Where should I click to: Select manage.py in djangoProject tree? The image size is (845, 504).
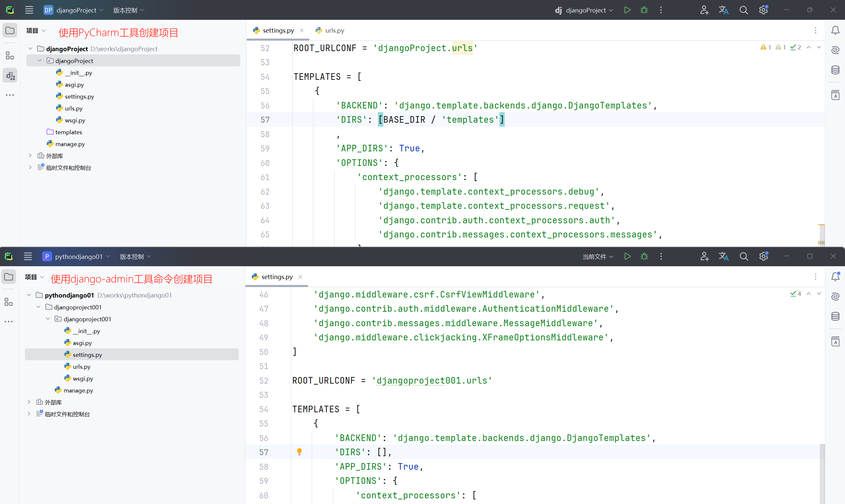[66, 144]
